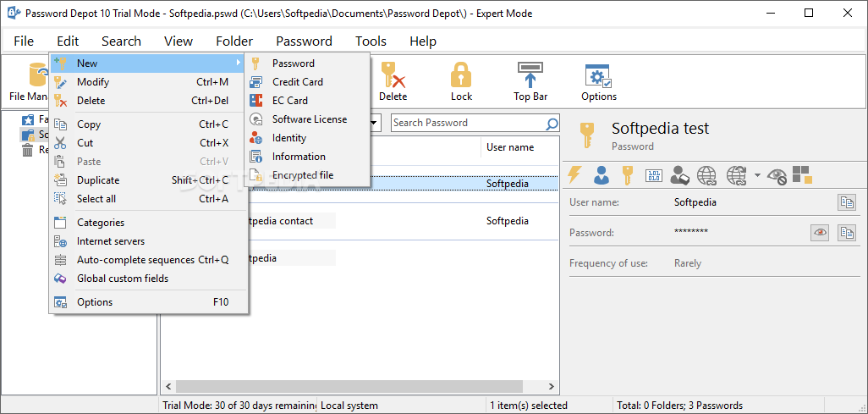868x414 pixels.
Task: Click the Top Bar toolbar button
Action: click(530, 81)
